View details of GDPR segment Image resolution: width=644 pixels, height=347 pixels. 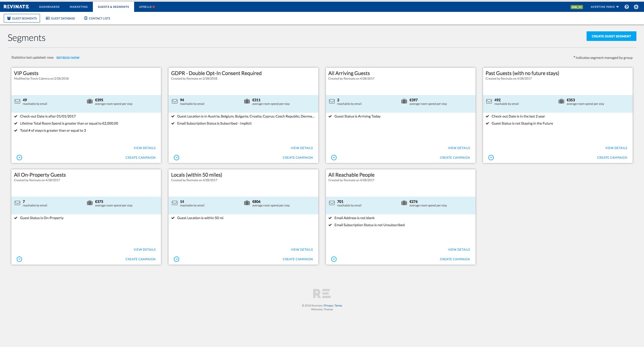click(x=302, y=148)
